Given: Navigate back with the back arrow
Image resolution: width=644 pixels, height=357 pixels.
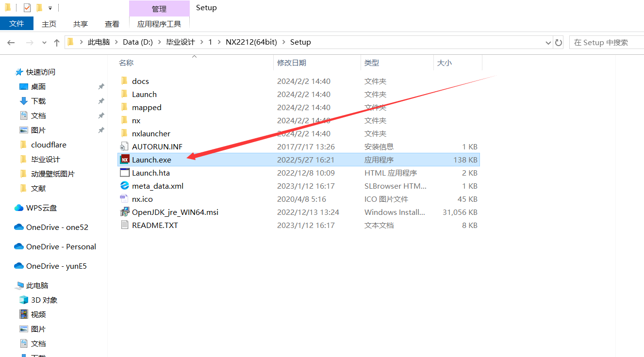Looking at the screenshot, I should pos(11,42).
